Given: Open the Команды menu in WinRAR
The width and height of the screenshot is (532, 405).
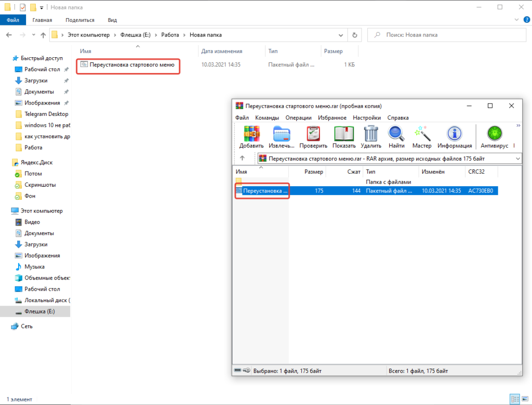Looking at the screenshot, I should point(267,117).
